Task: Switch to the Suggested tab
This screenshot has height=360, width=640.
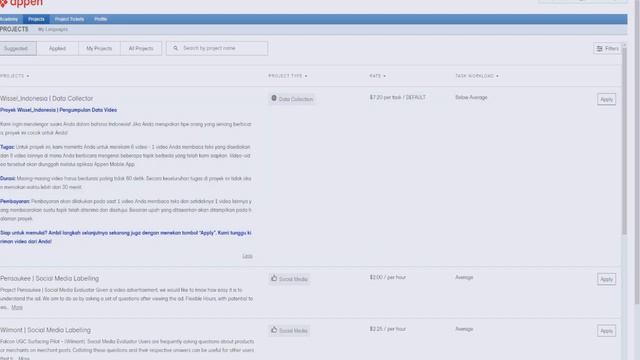Action: [18, 48]
